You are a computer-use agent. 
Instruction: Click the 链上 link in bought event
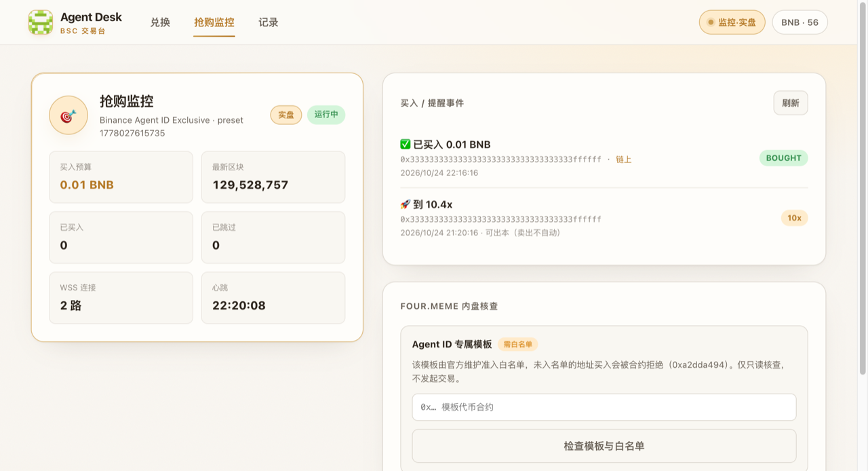click(623, 159)
